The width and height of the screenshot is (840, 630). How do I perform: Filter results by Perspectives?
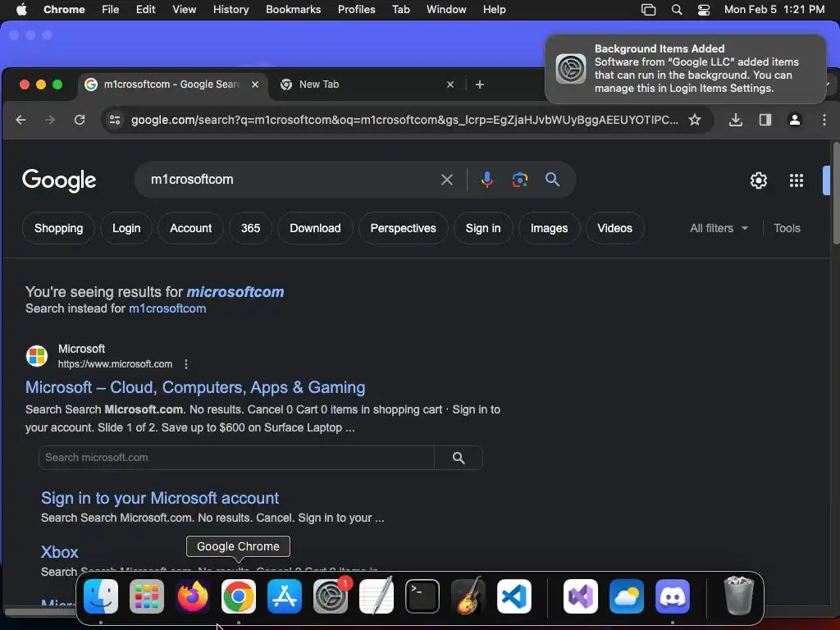pyautogui.click(x=403, y=229)
